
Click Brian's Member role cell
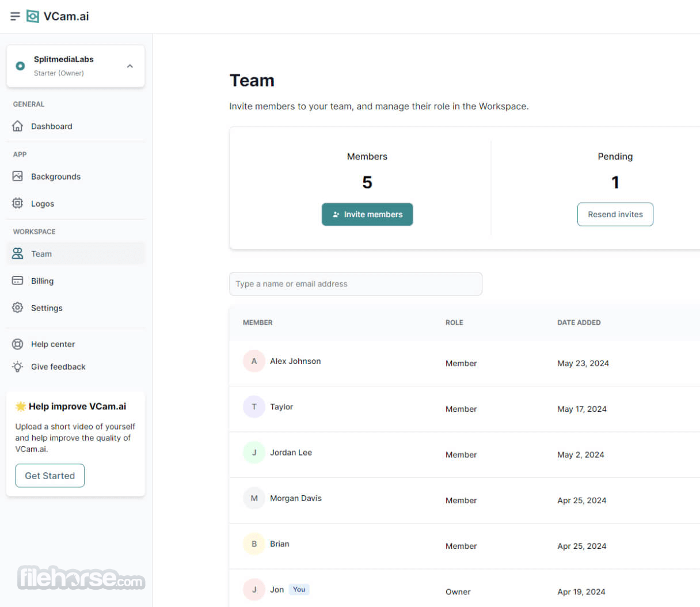pos(461,546)
